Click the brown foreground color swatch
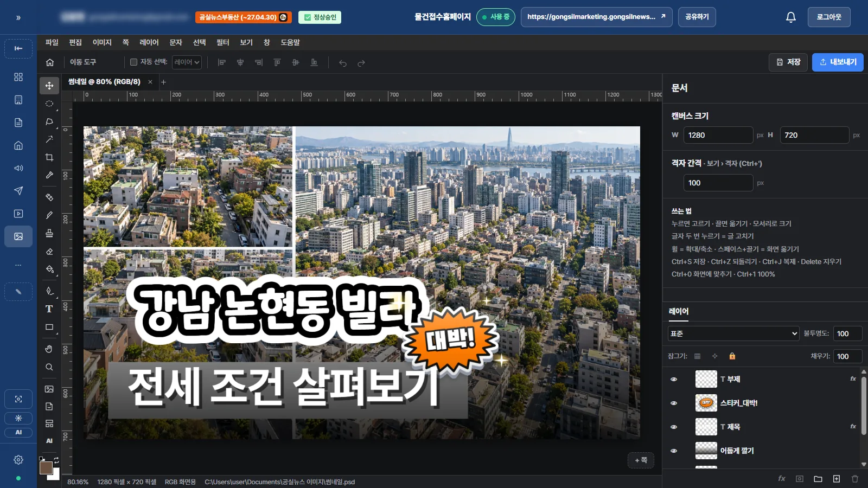The height and width of the screenshot is (488, 868). coord(46,467)
